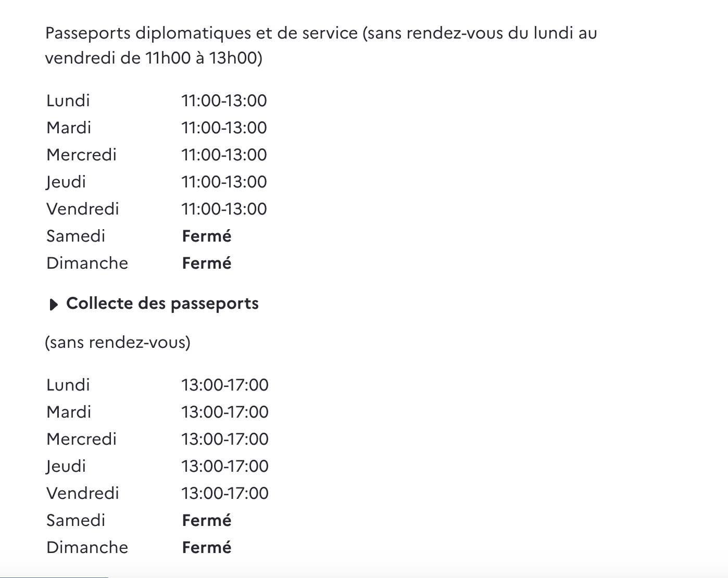Click Jeudi's 11:00-13:00 time slot
728x578 pixels.
tap(224, 182)
